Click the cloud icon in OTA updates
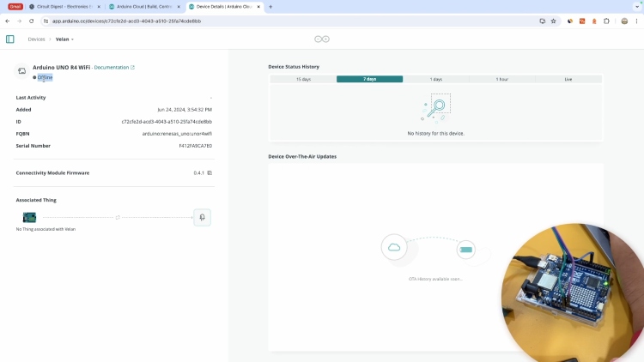Screen dimensions: 644x362 (x=394, y=247)
